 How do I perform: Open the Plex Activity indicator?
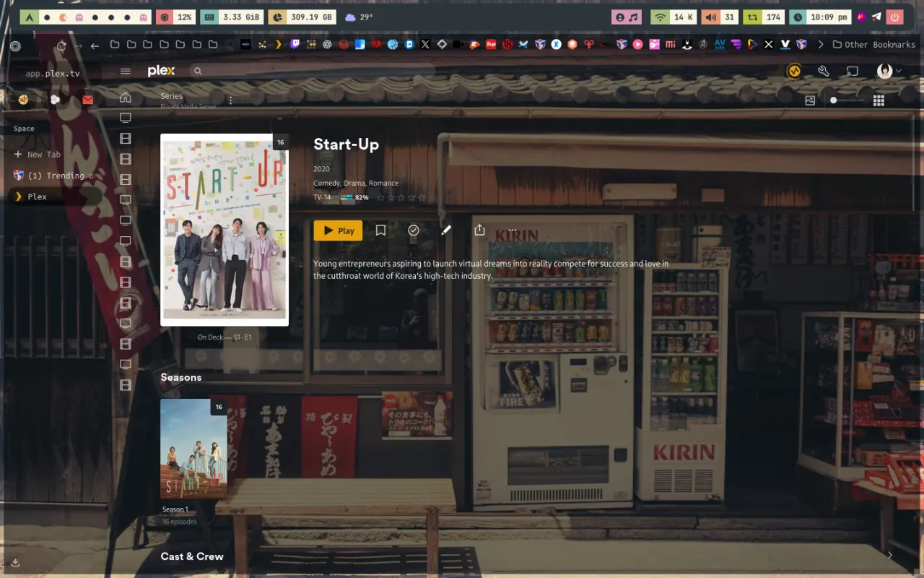point(795,71)
